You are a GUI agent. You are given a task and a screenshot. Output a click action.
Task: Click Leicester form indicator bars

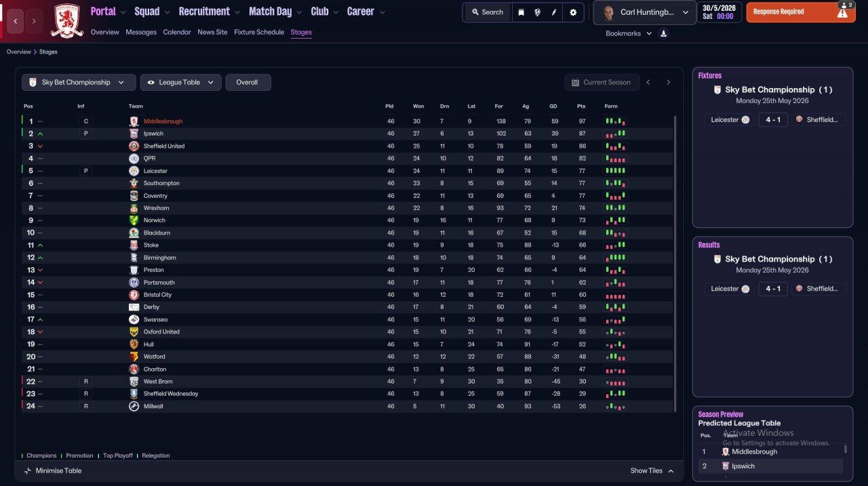click(x=616, y=171)
